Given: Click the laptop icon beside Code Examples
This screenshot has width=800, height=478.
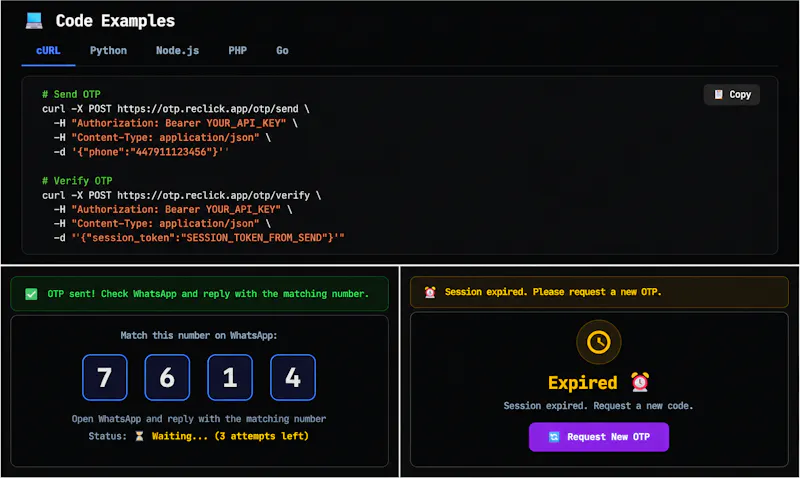Looking at the screenshot, I should tap(34, 21).
